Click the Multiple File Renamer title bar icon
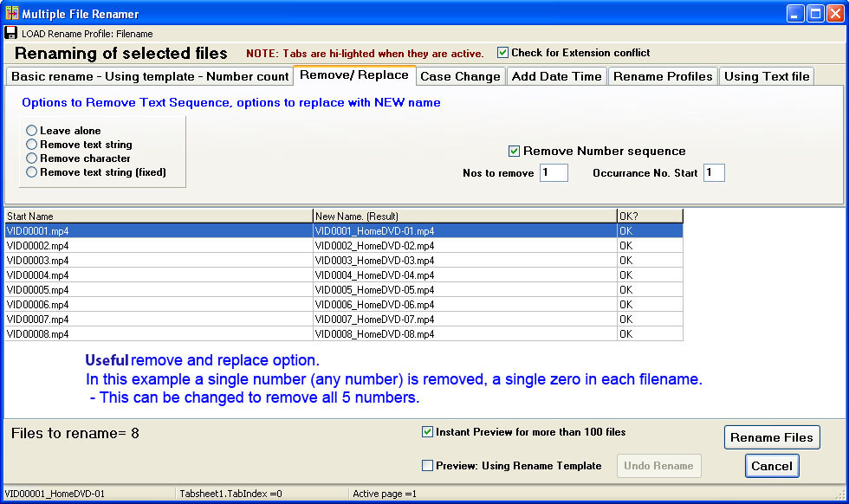The image size is (849, 504). click(12, 12)
